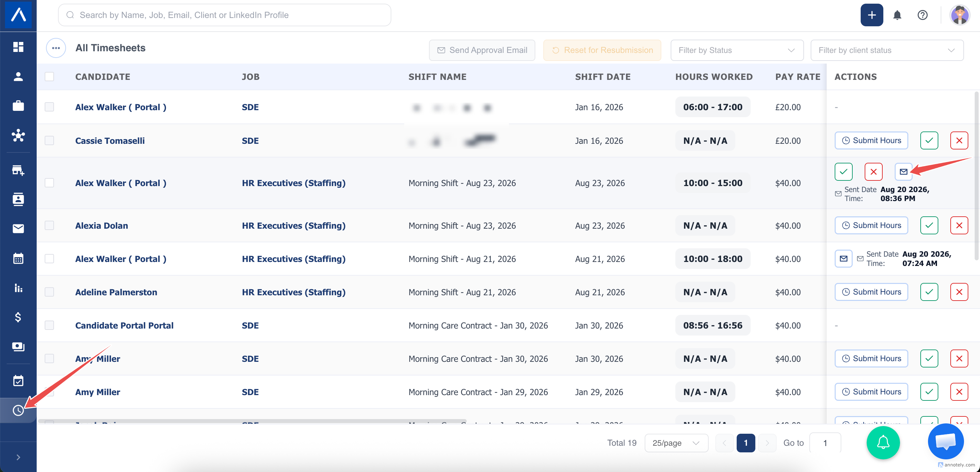Click the email icon for Aug 21 Alex Walker row
Viewport: 980px width, 472px height.
point(843,259)
